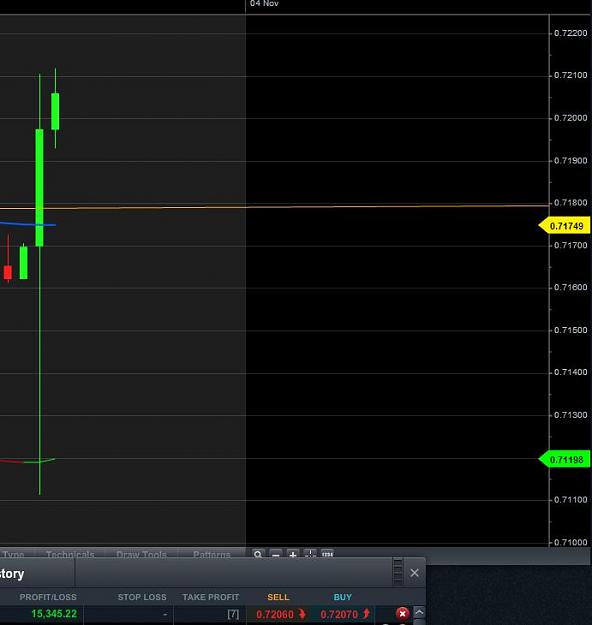Click the 0.72200 price axis label

pyautogui.click(x=570, y=33)
